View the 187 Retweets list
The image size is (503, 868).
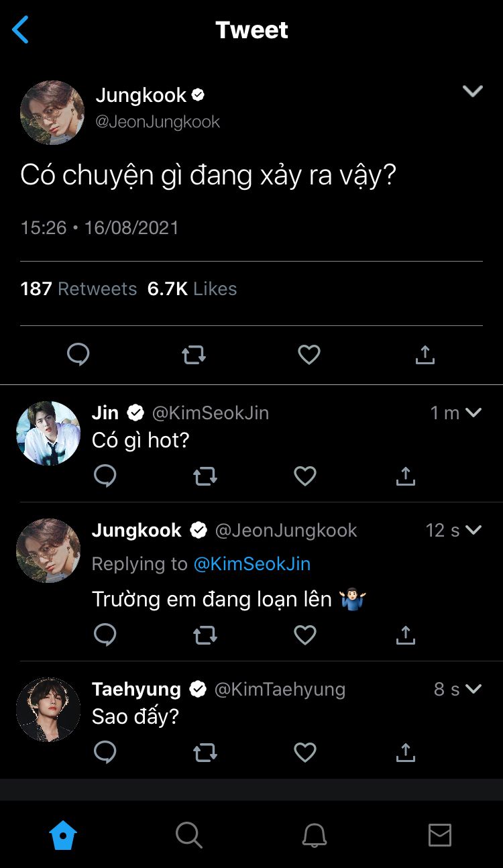click(x=78, y=289)
